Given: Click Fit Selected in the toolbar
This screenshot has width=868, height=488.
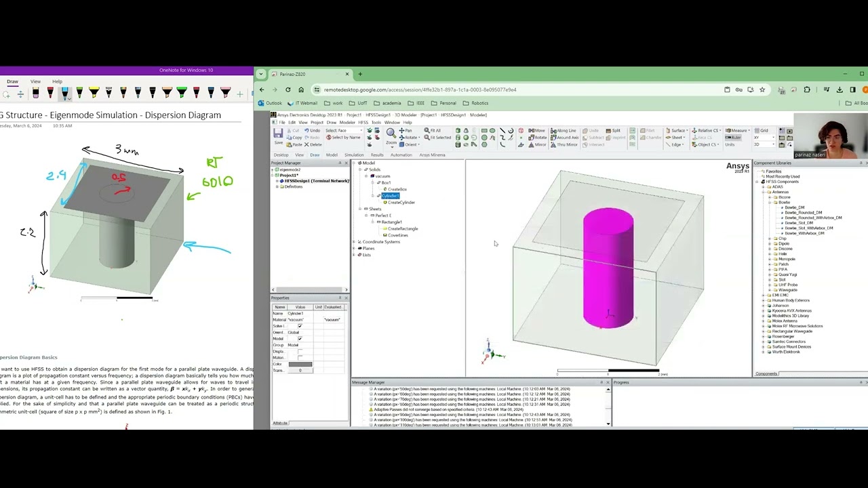Looking at the screenshot, I should coord(437,138).
